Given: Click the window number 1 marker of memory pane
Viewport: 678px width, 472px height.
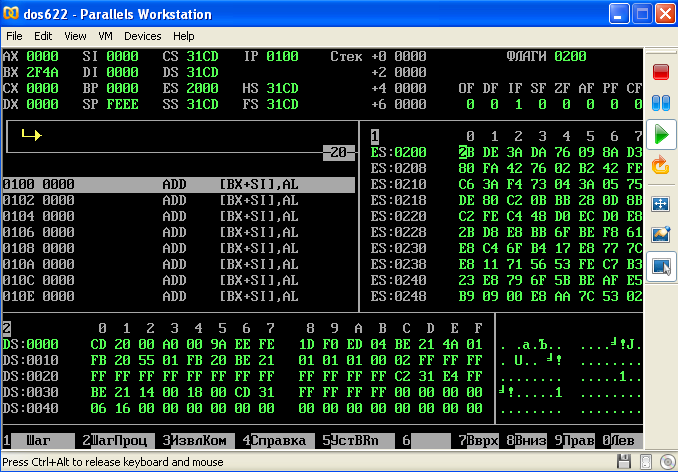Looking at the screenshot, I should click(x=374, y=137).
